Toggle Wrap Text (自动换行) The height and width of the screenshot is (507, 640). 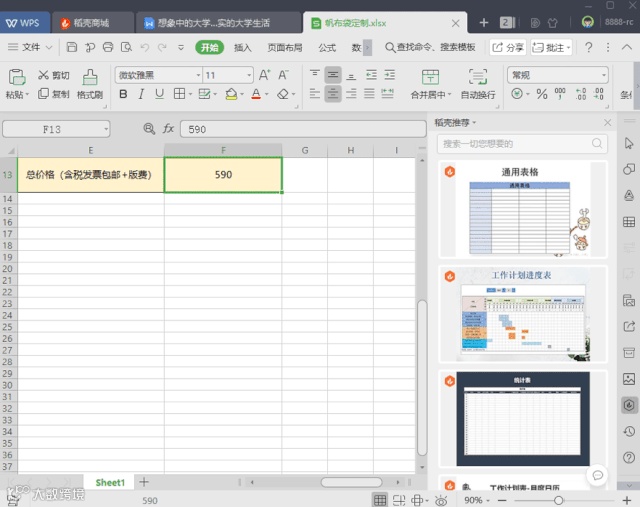(478, 84)
